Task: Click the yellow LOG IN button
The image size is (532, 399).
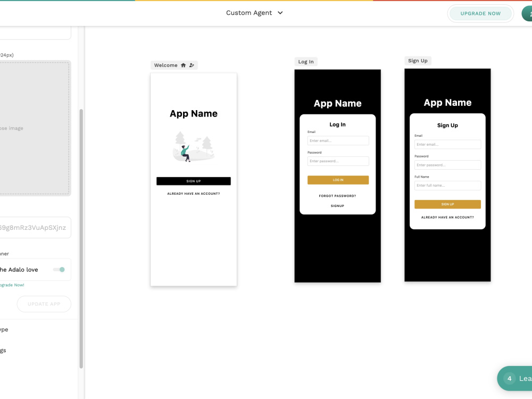Action: (x=338, y=180)
